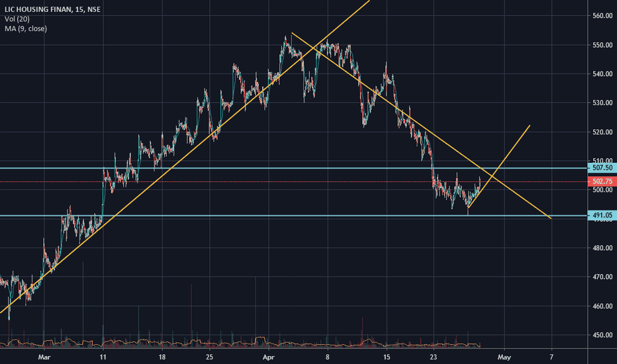Click the 15 date label on time axis
The height and width of the screenshot is (364, 617).
point(387,357)
